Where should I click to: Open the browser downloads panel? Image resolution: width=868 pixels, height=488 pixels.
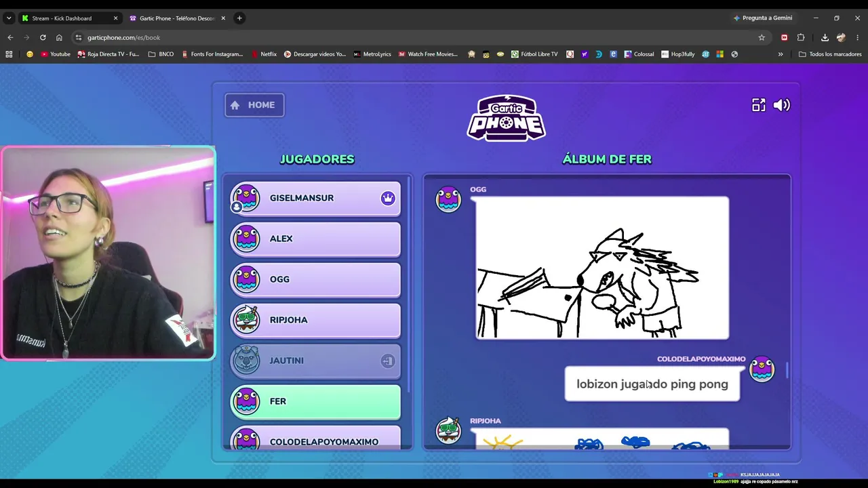click(x=825, y=37)
